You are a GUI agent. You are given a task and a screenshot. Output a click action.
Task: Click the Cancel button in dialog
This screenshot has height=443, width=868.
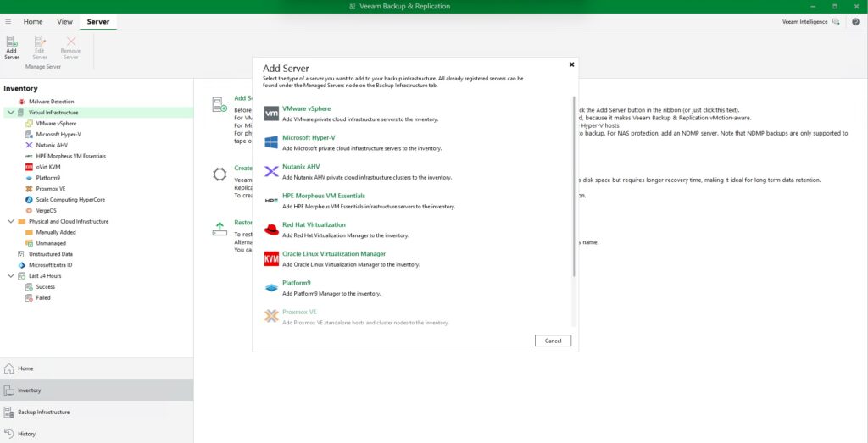(x=553, y=341)
